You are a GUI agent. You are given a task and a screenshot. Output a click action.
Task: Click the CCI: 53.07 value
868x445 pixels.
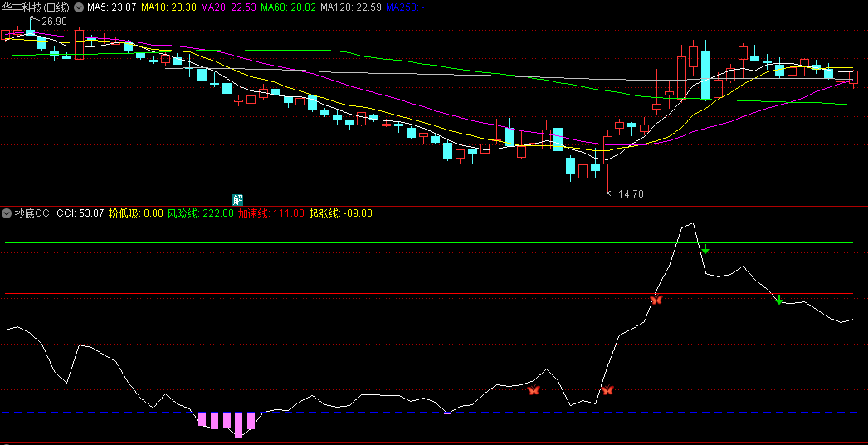click(x=80, y=213)
